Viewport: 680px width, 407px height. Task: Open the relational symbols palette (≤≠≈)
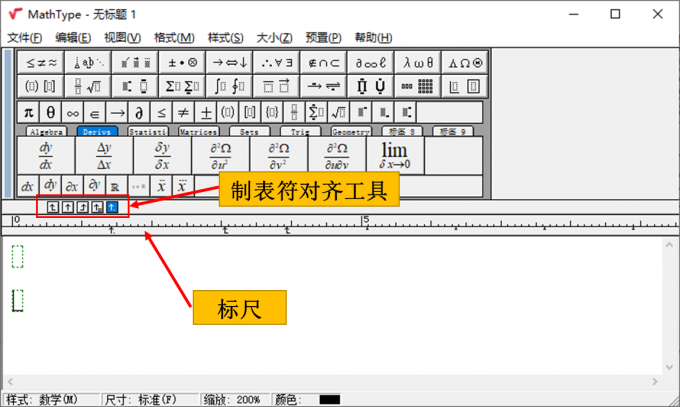41,62
